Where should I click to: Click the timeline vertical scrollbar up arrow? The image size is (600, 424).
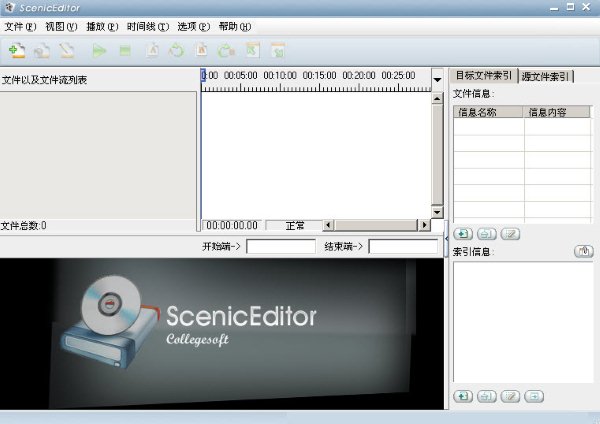click(437, 98)
